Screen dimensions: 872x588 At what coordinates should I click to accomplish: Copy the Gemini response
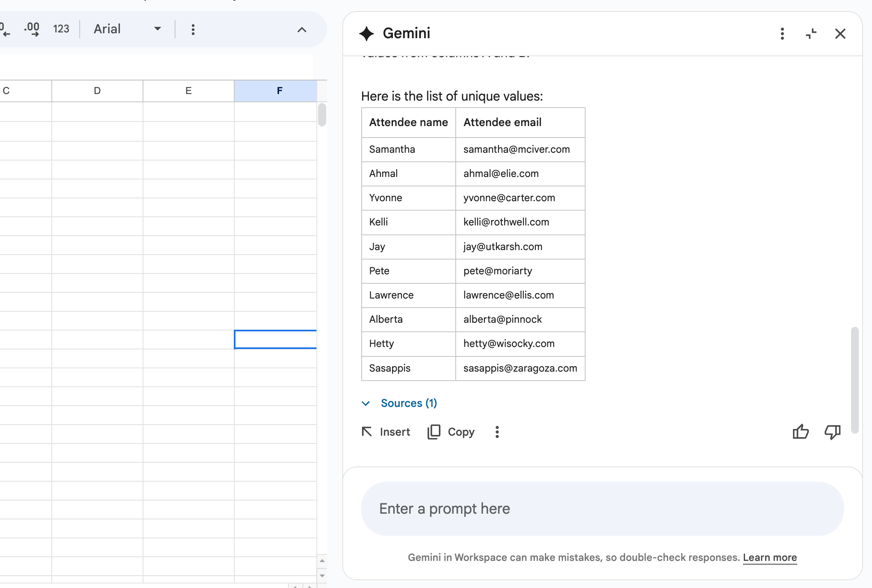pyautogui.click(x=451, y=432)
